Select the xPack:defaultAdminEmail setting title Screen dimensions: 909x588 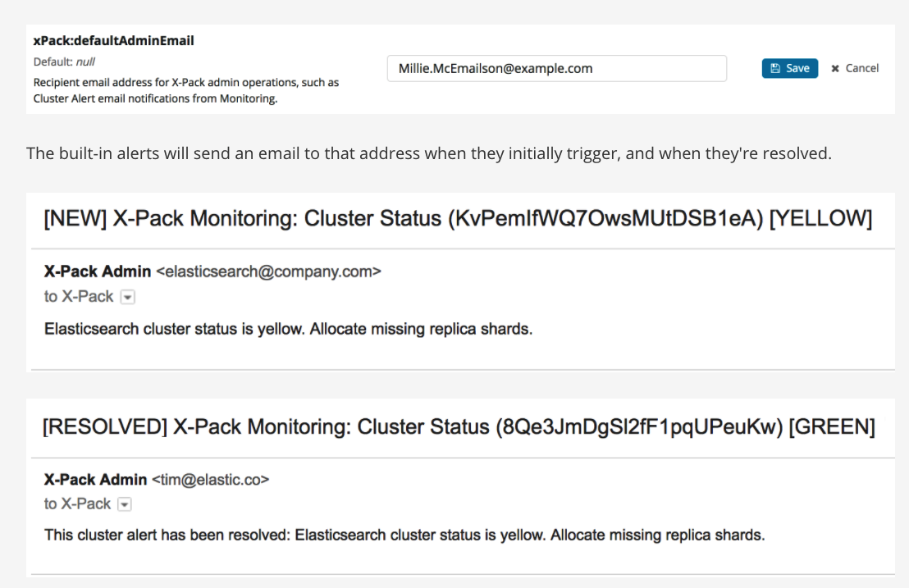(113, 40)
